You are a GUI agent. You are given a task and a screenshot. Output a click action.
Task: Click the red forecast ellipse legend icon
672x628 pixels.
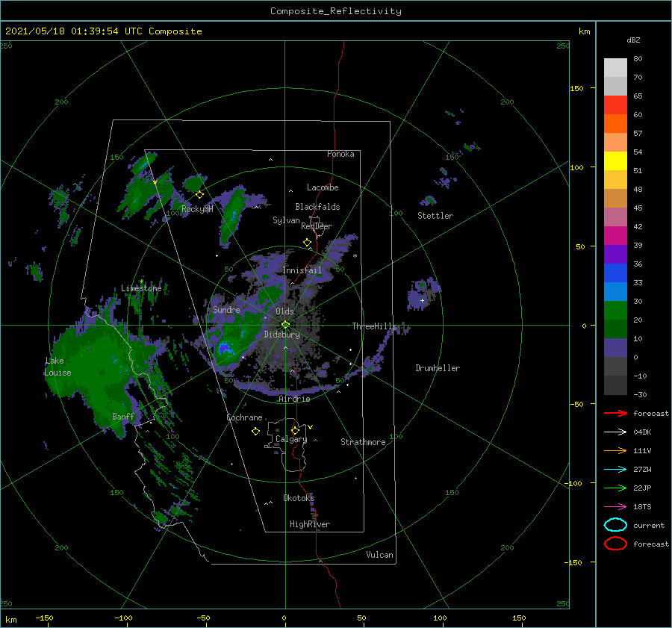(615, 544)
